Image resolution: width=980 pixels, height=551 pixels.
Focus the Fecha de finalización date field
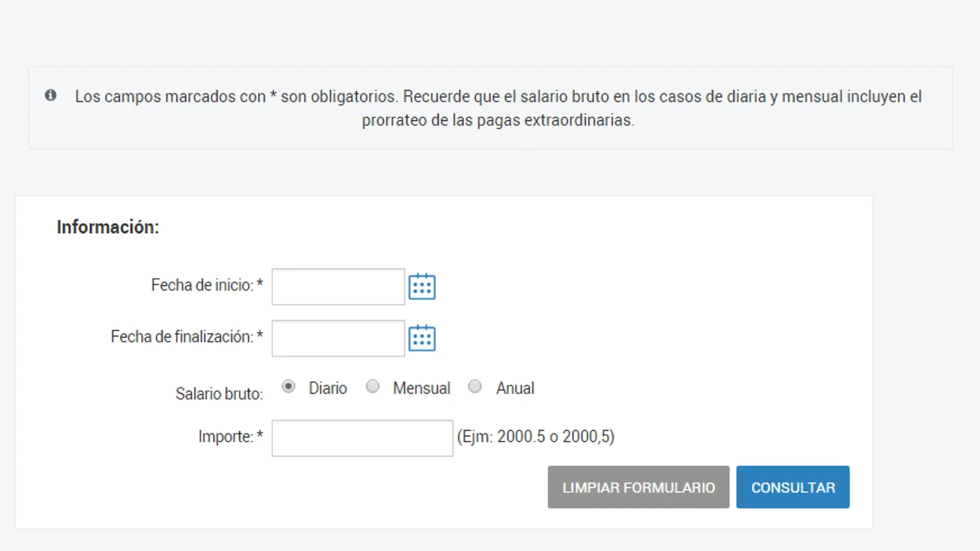[x=338, y=338]
